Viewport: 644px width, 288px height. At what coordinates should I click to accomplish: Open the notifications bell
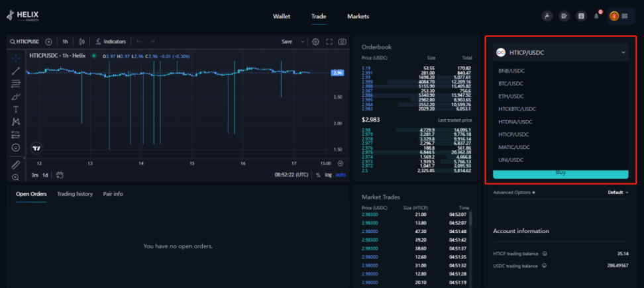pyautogui.click(x=597, y=16)
